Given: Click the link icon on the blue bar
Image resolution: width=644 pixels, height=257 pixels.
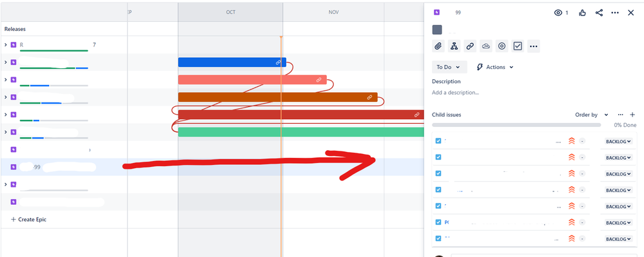Looking at the screenshot, I should pos(278,62).
